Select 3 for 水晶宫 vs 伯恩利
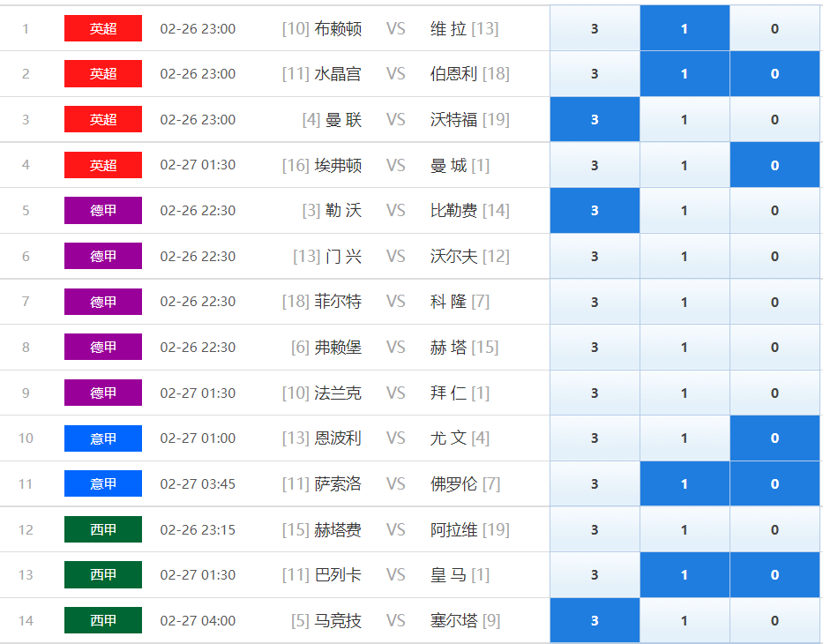This screenshot has height=644, width=823. coord(595,73)
